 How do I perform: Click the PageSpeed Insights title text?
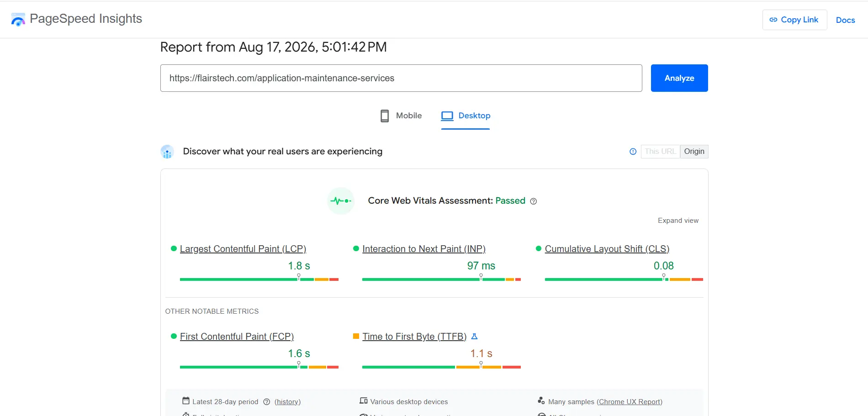pos(86,19)
